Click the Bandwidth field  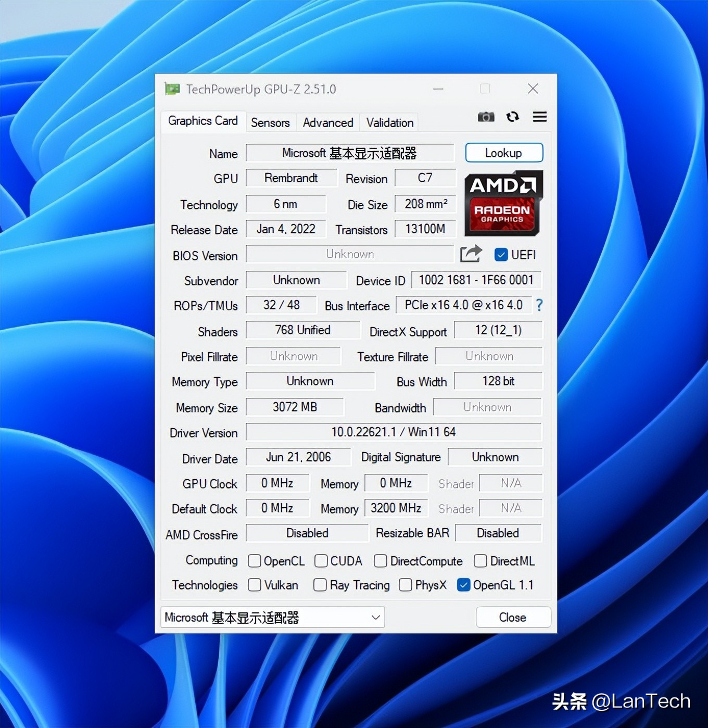pos(488,407)
